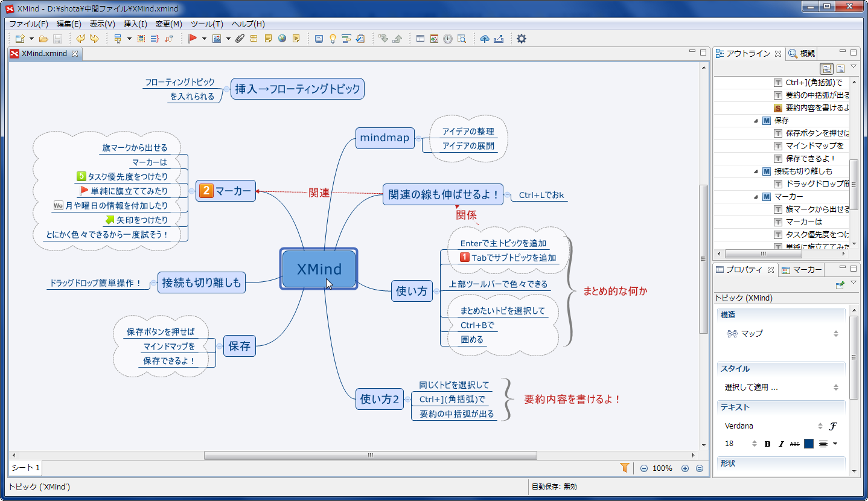Click the Drill Up toolbar icon
Screen dimensions: 868x501
[397, 39]
